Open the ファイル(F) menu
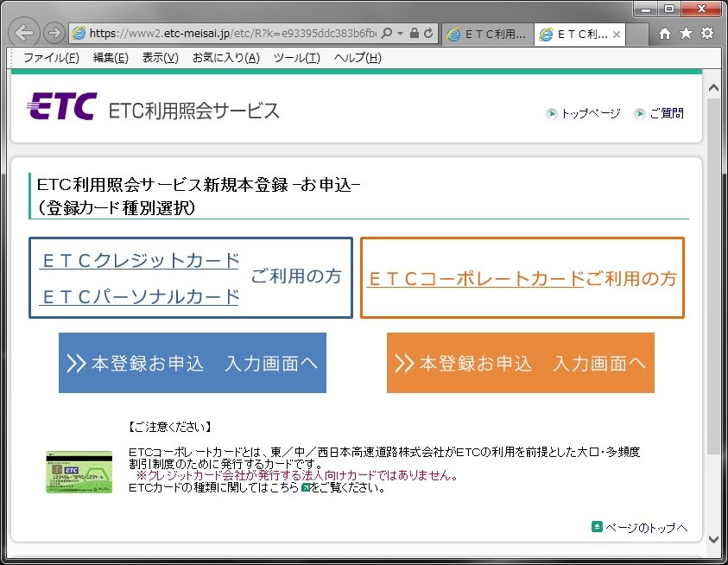Screen dimensions: 728x565 pos(51,58)
